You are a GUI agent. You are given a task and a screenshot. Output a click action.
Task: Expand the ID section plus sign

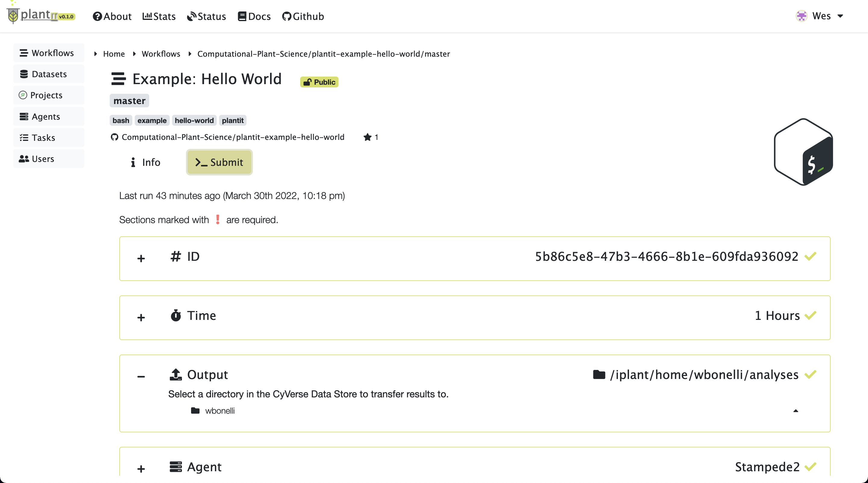141,258
